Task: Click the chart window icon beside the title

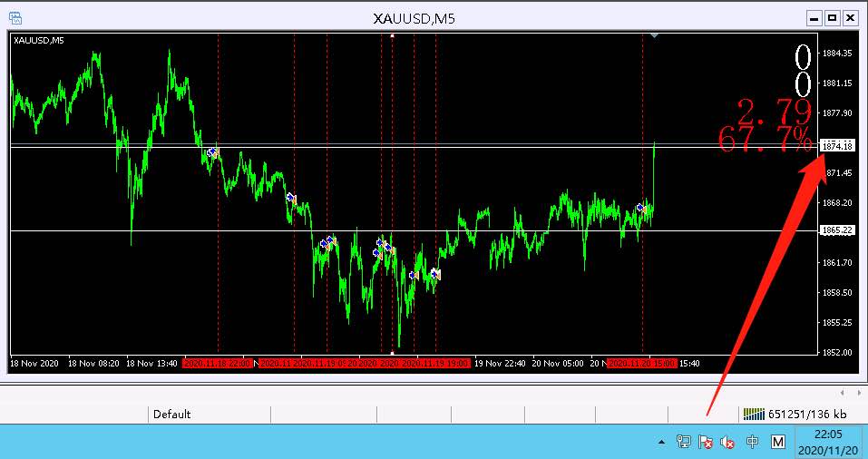Action: pos(15,18)
